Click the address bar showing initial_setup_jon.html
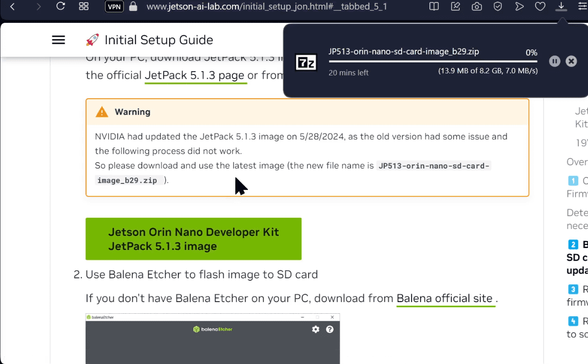Viewport: 588px width, 364px height. click(267, 7)
